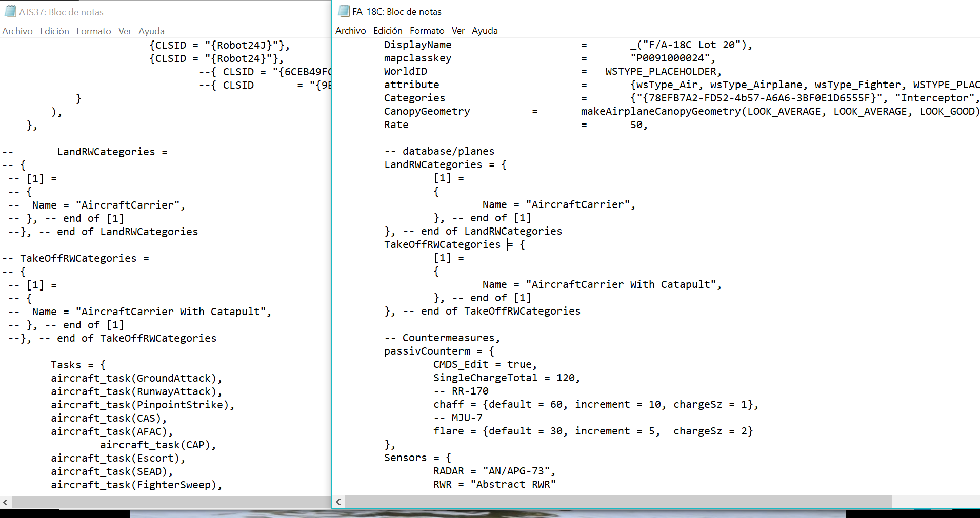Click the horizontal scrollbar track in AJS37 window
Image resolution: width=980 pixels, height=518 pixels.
pyautogui.click(x=171, y=502)
